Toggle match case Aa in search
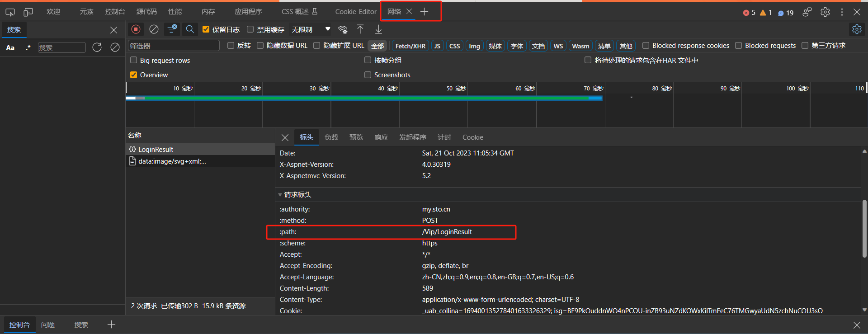The height and width of the screenshot is (334, 868). click(10, 47)
